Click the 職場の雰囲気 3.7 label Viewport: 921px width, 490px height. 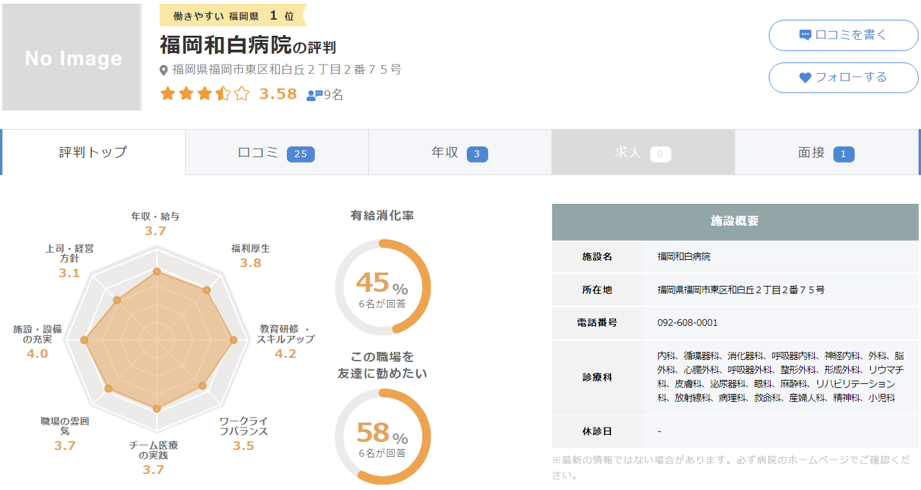pyautogui.click(x=65, y=434)
